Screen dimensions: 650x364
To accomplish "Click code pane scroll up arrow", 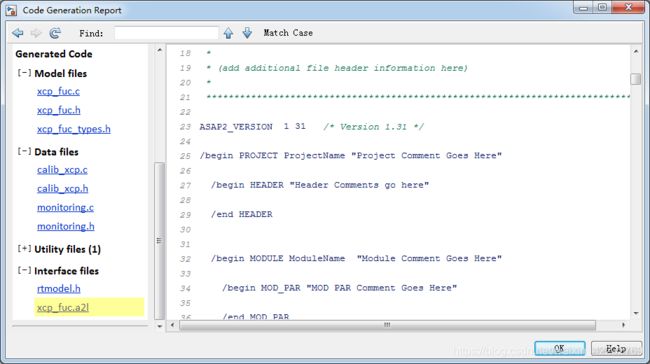I will point(635,52).
